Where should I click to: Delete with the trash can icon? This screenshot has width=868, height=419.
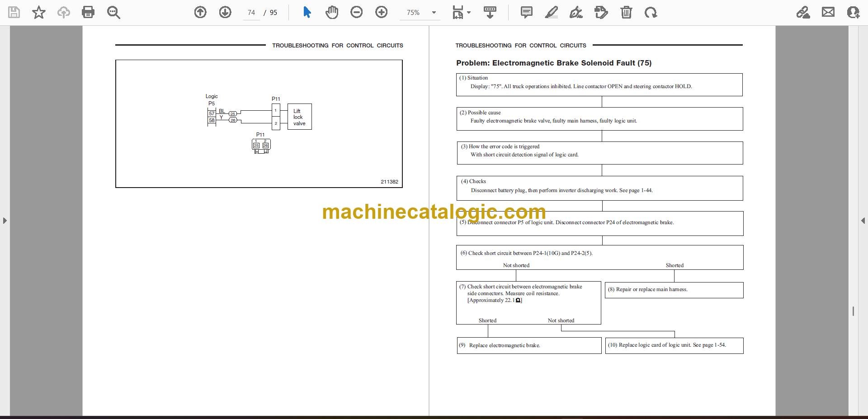coord(626,12)
